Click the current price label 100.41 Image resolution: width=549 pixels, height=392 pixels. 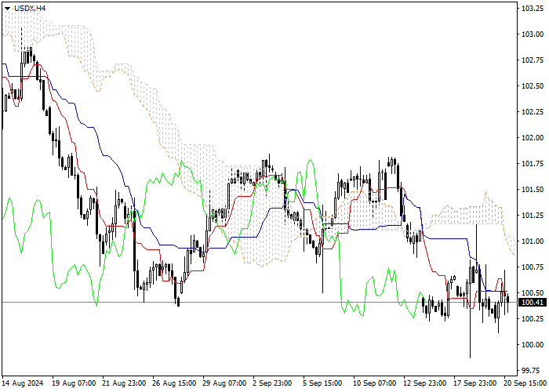533,303
